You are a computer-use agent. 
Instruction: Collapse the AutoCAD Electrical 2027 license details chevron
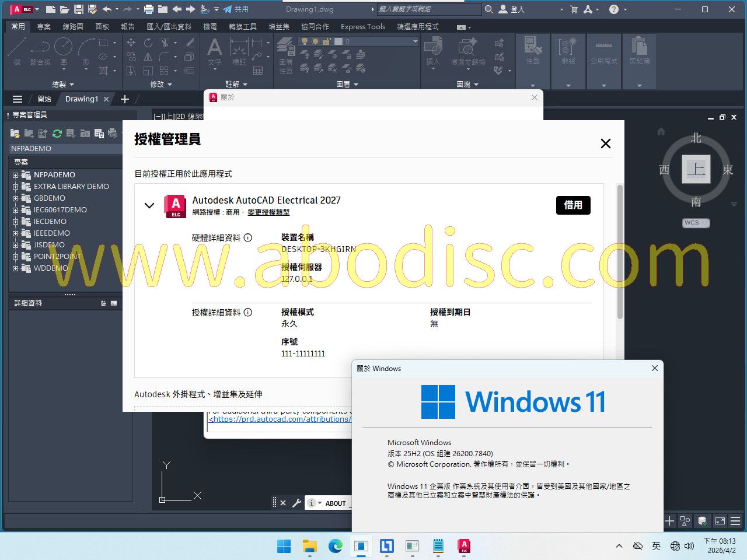(149, 205)
